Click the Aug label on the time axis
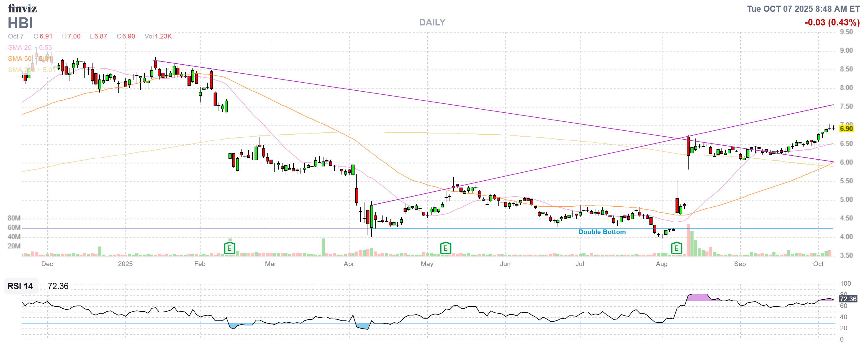868x349 pixels. click(x=662, y=264)
